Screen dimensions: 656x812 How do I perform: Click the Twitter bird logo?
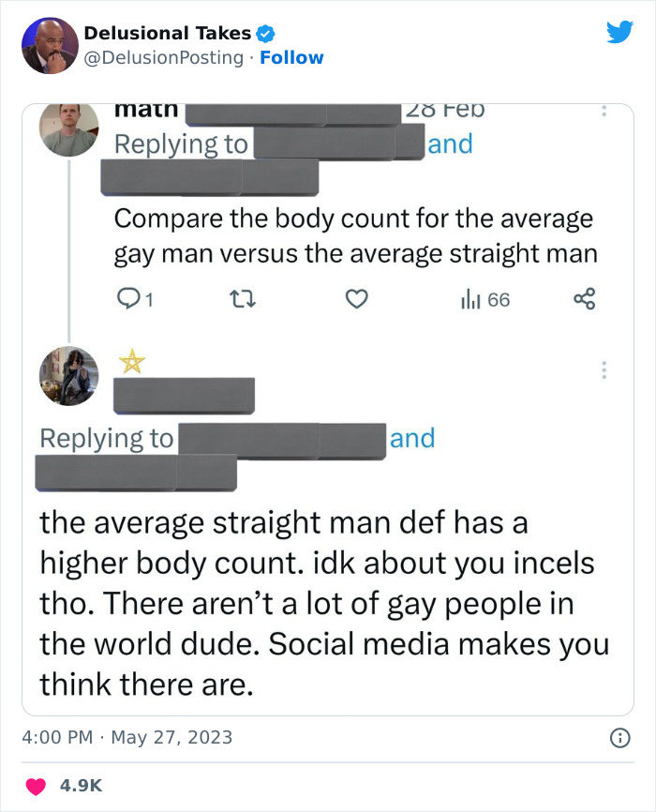coord(619,33)
